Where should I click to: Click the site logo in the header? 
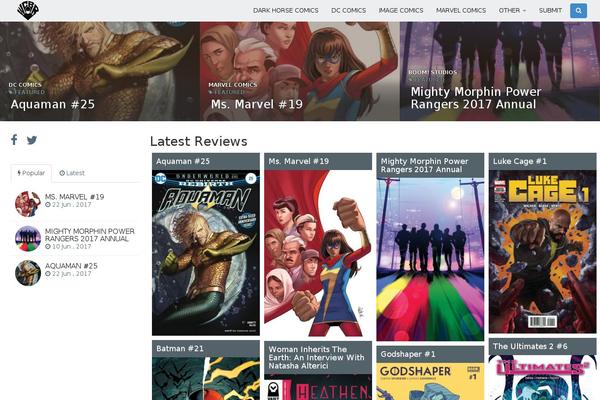(x=28, y=10)
